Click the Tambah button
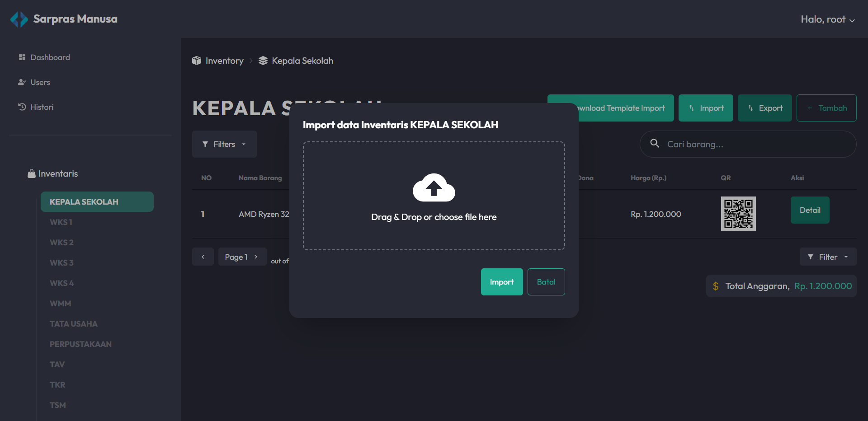The height and width of the screenshot is (421, 868). [x=826, y=108]
